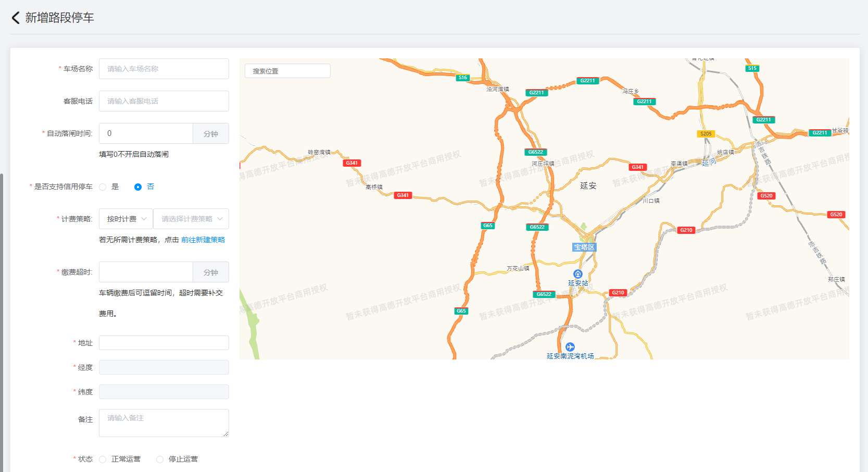
Task: Focus the 搜索位置 map search box
Action: 287,71
